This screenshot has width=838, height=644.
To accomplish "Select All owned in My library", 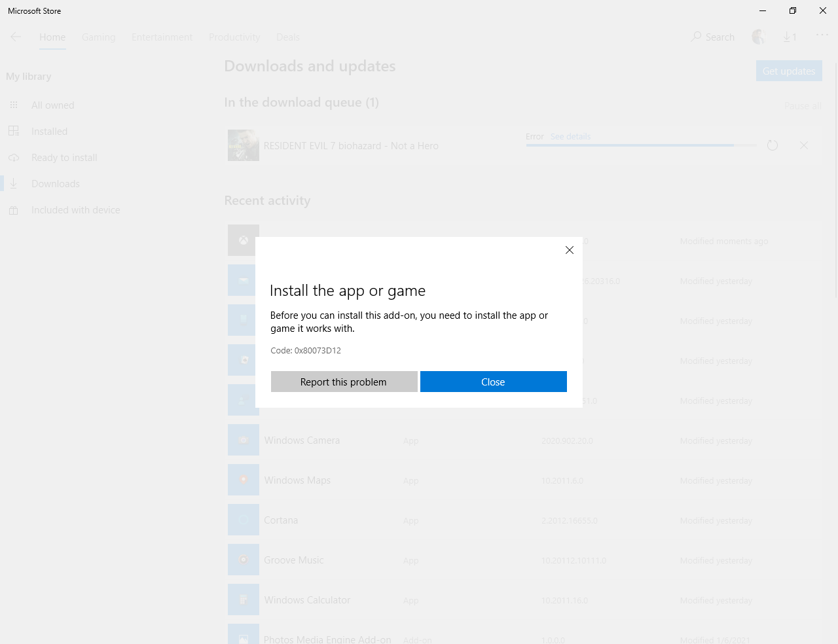I will [x=52, y=105].
